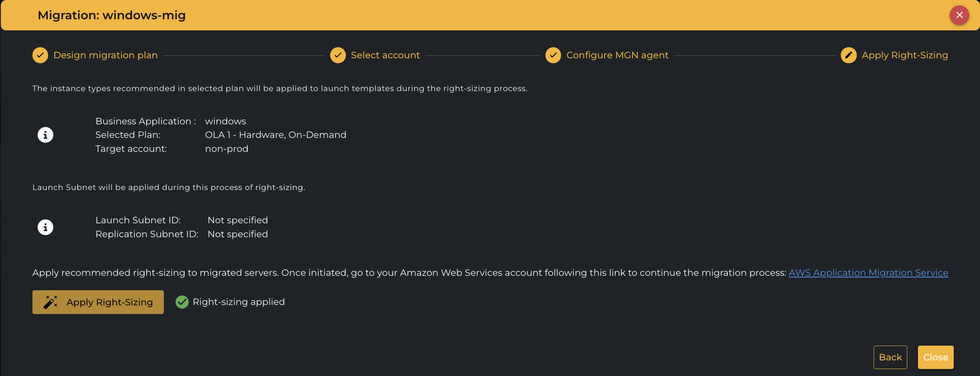This screenshot has width=980, height=376.
Task: Click the Configure MGN agent checkmark icon
Action: (553, 55)
